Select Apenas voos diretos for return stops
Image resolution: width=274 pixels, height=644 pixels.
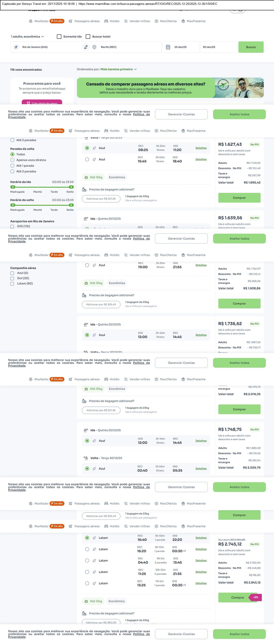pos(12,160)
